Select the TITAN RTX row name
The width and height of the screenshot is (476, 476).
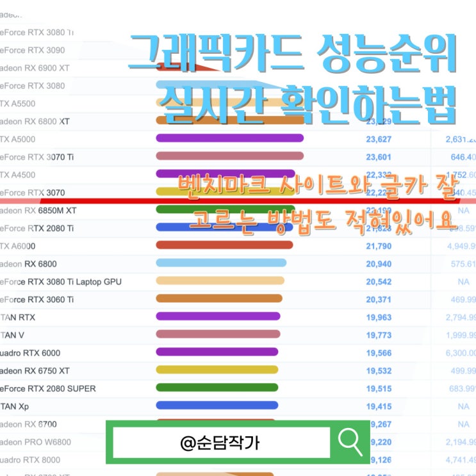(17, 317)
